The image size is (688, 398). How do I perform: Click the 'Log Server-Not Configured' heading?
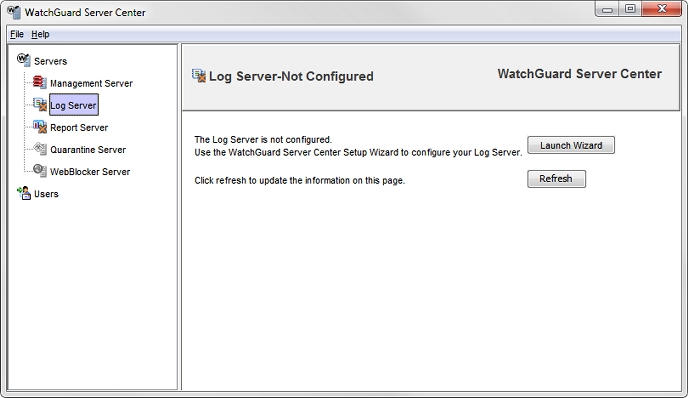pyautogui.click(x=291, y=76)
